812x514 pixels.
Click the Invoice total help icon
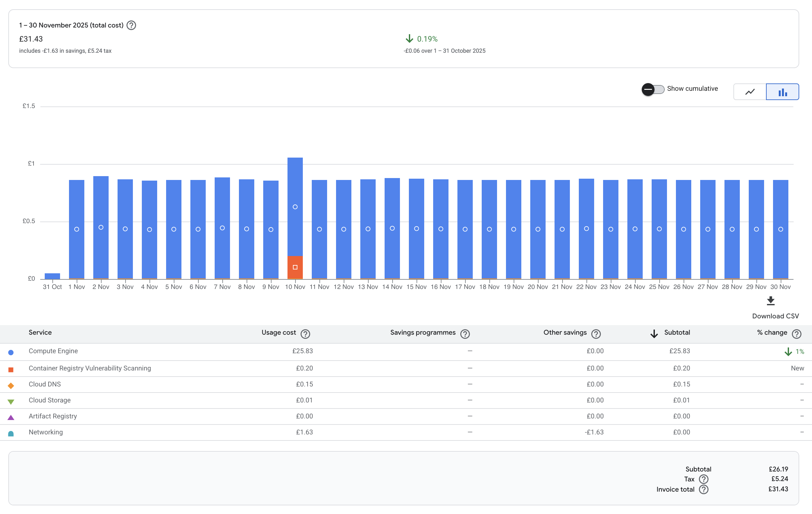(703, 489)
